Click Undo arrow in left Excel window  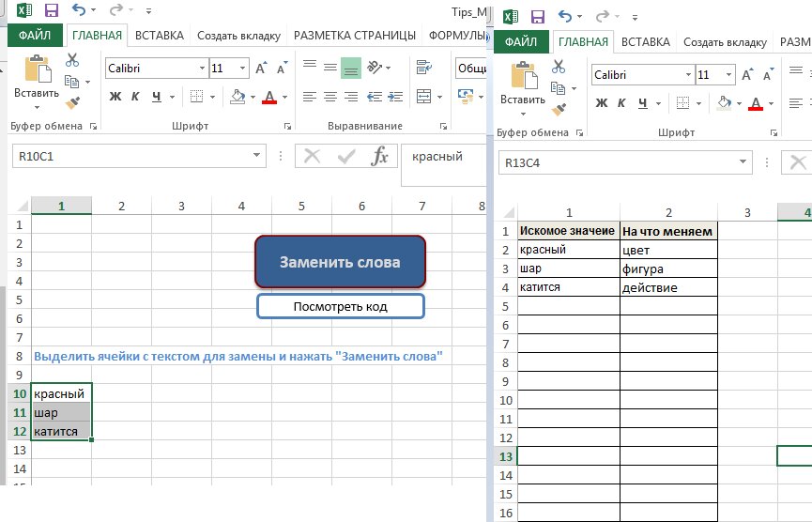point(79,9)
